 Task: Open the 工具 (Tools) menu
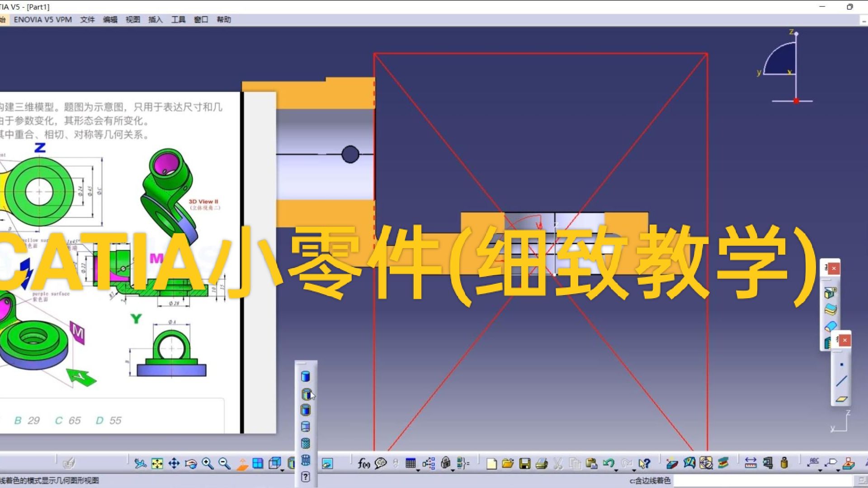[x=178, y=19]
